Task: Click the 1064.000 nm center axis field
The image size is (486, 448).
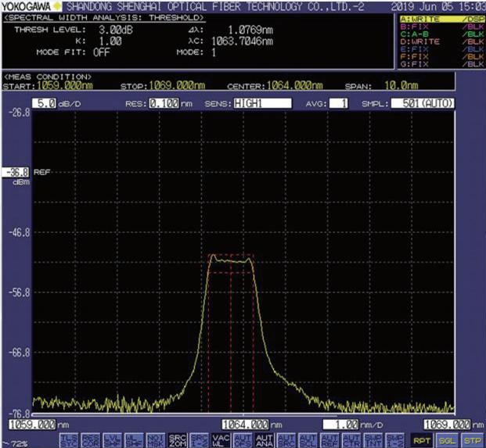Action: pos(245,425)
